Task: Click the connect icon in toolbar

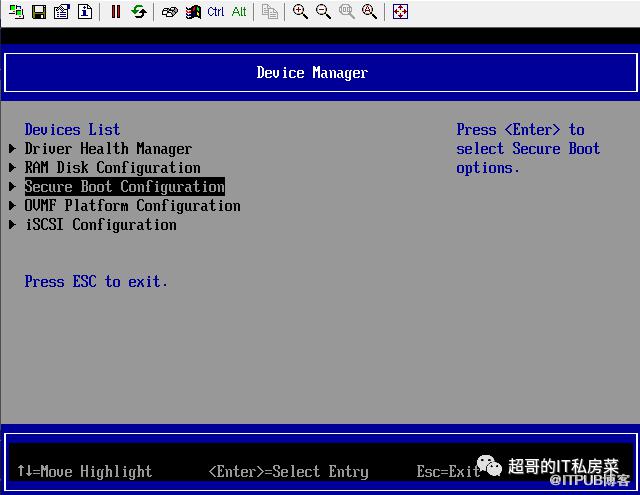Action: click(17, 12)
